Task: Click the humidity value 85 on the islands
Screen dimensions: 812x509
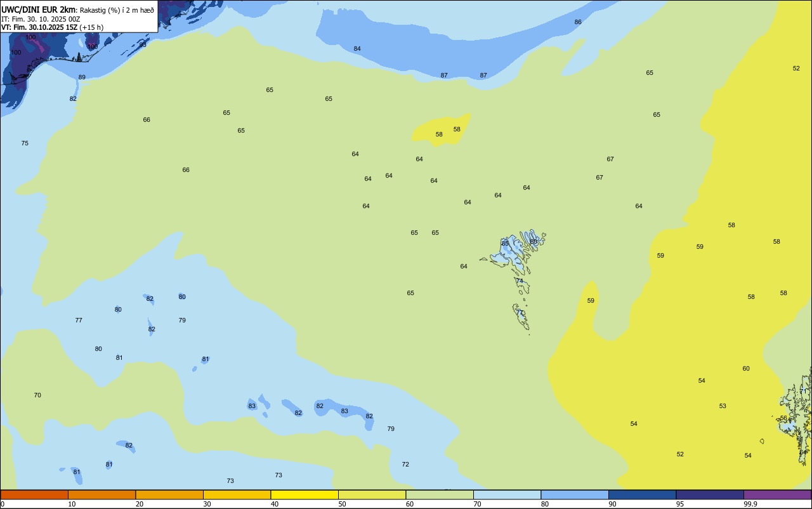Action: [x=505, y=244]
